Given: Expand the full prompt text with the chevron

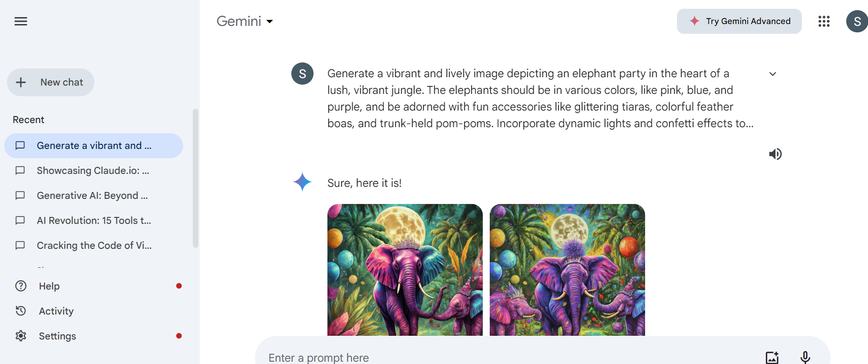Looking at the screenshot, I should tap(773, 74).
